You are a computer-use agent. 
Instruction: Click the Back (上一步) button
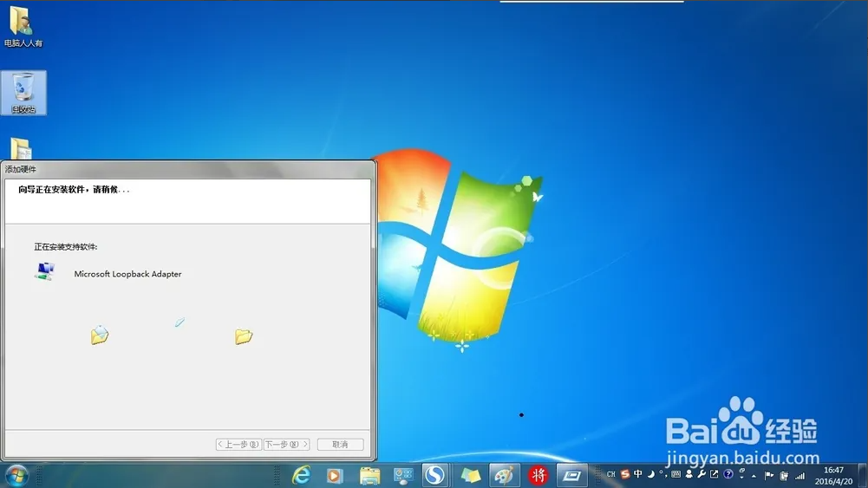238,445
